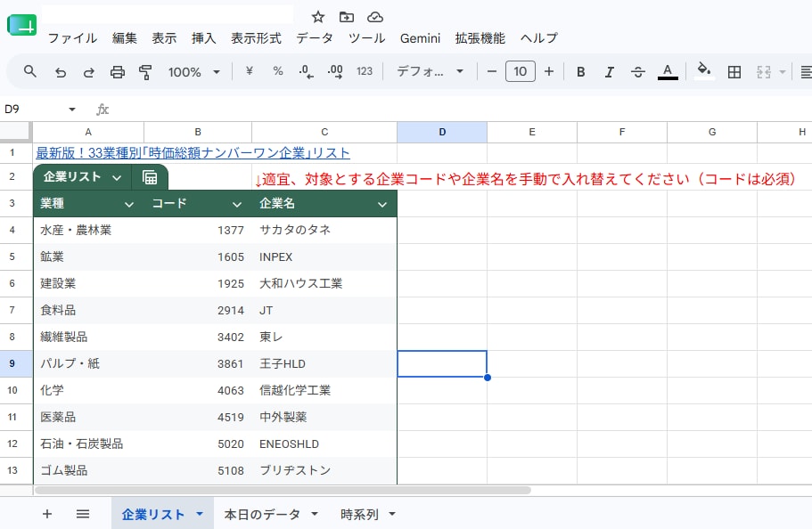Viewport: 812px width, 529px height.
Task: Expand the merge cells options arrow
Action: [x=783, y=72]
